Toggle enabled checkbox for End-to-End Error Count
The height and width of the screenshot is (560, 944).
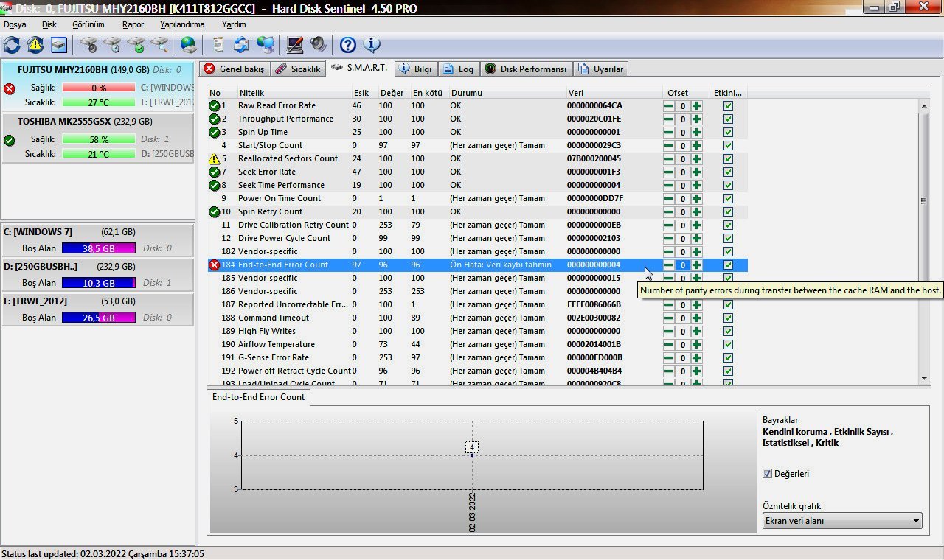pyautogui.click(x=728, y=265)
